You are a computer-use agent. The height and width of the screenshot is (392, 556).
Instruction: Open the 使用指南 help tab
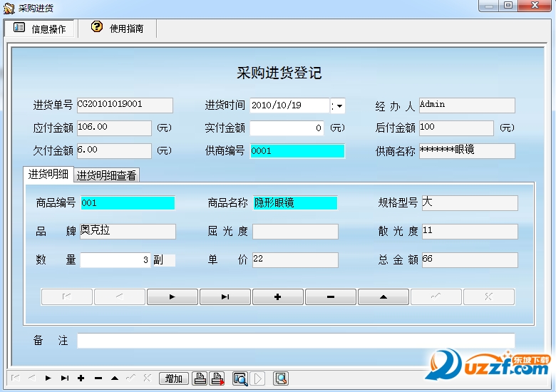(x=117, y=29)
